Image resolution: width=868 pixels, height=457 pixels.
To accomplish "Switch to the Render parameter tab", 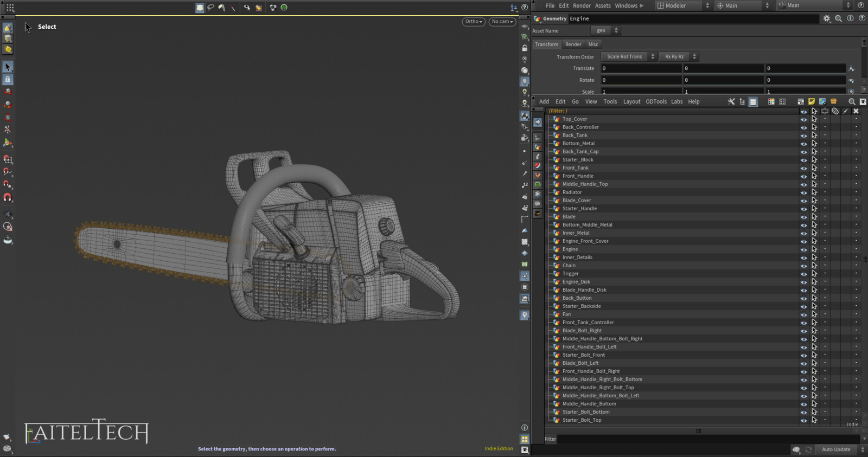I will click(573, 44).
